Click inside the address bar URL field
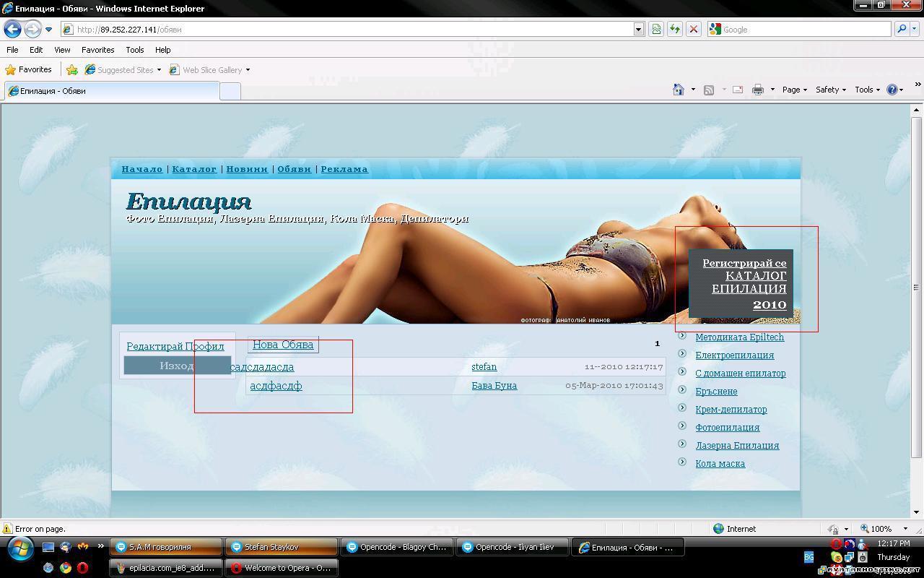924x578 pixels. point(289,29)
